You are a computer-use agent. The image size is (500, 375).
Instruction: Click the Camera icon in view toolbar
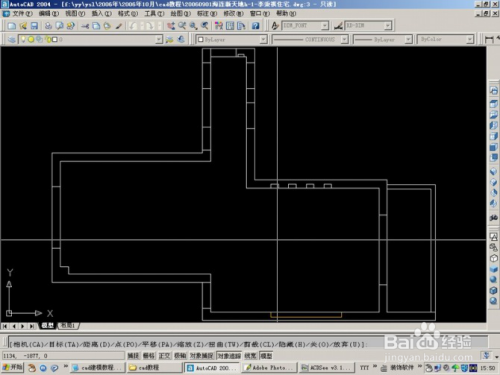493,218
